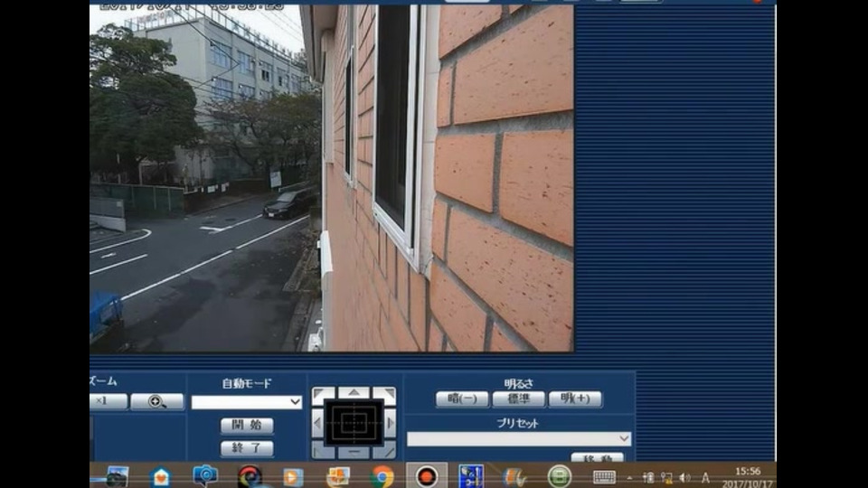Open the red-black circular swirl taskbar icon

click(x=250, y=476)
